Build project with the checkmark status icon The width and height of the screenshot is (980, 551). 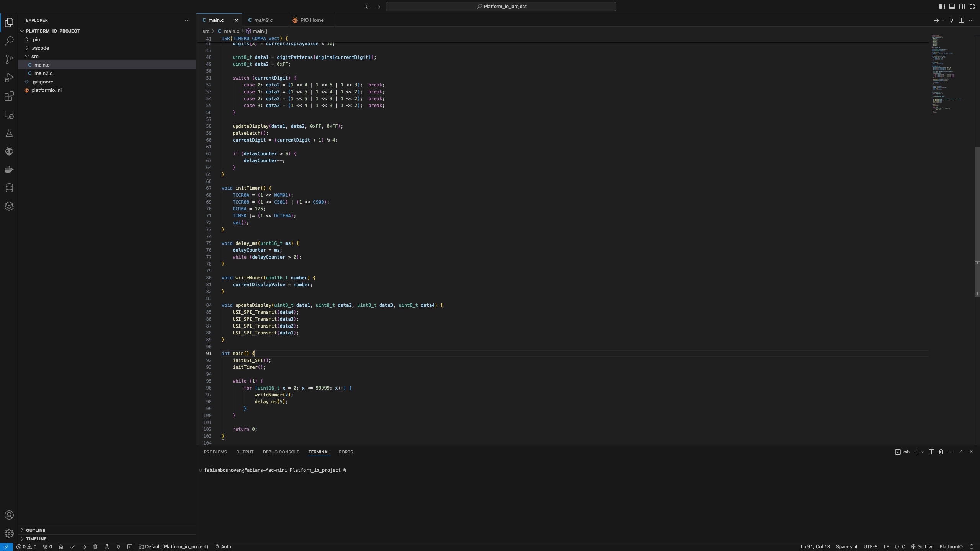click(x=72, y=547)
